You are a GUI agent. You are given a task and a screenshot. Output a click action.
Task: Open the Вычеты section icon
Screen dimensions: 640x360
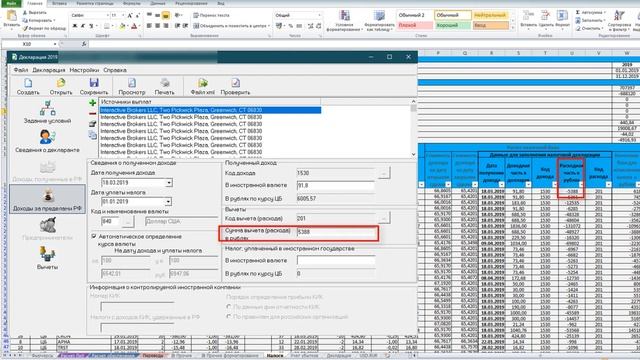tap(47, 254)
